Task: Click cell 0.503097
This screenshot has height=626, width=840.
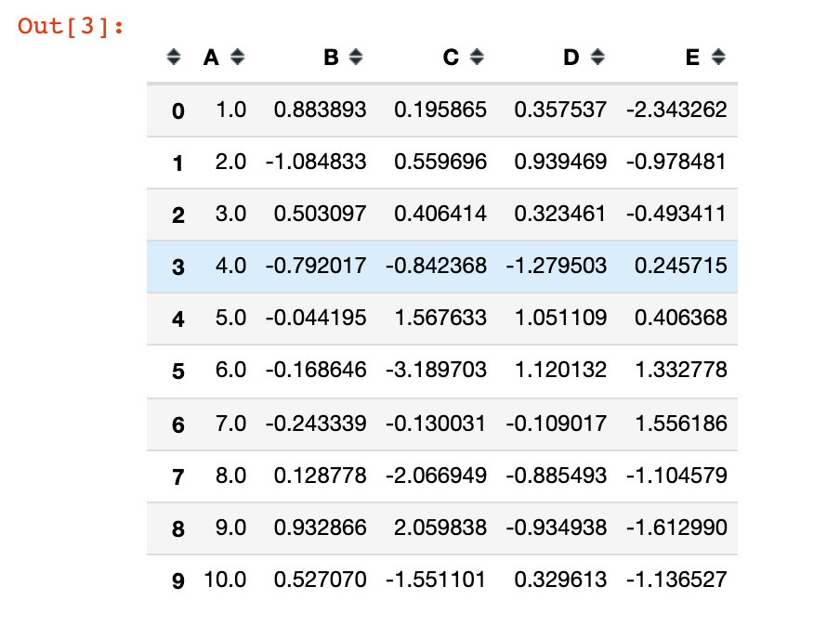Action: coord(321,214)
